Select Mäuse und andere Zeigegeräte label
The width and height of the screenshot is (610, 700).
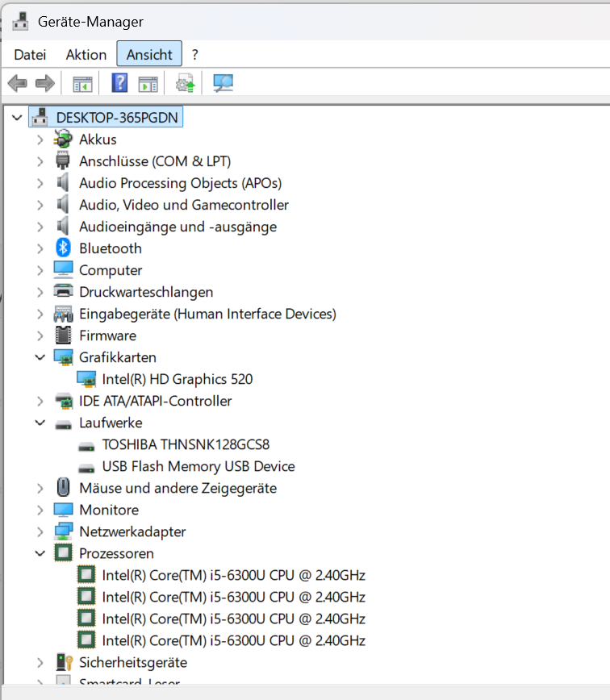click(x=178, y=488)
